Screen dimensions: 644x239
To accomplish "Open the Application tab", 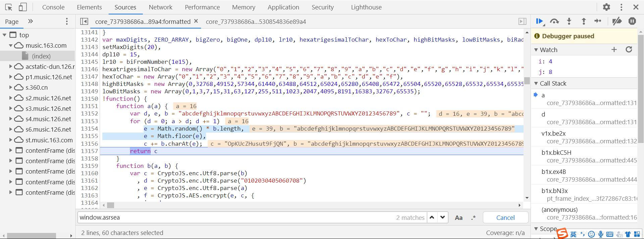I will pos(283,7).
